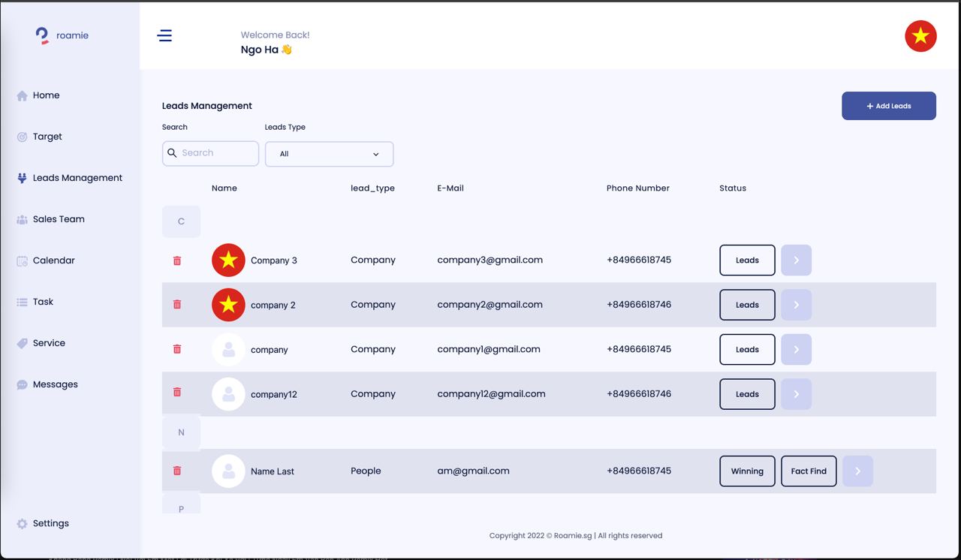Click the roamie logo

coord(62,35)
